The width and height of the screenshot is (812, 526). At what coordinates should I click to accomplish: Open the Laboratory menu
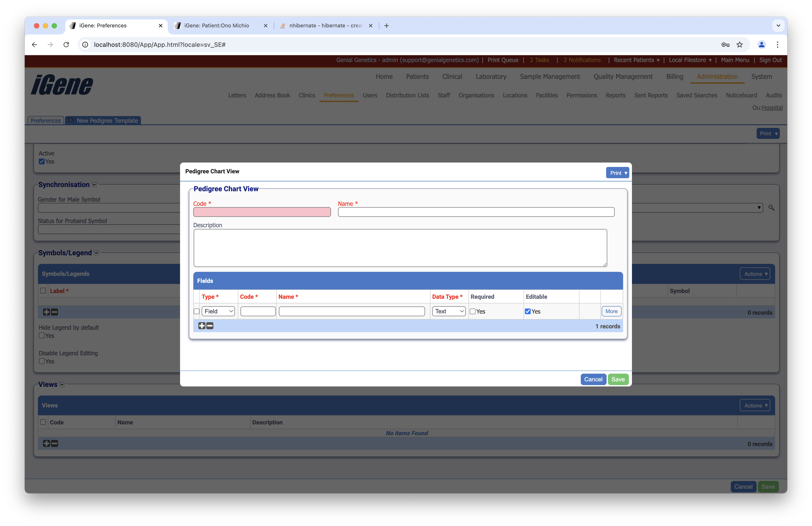[491, 76]
